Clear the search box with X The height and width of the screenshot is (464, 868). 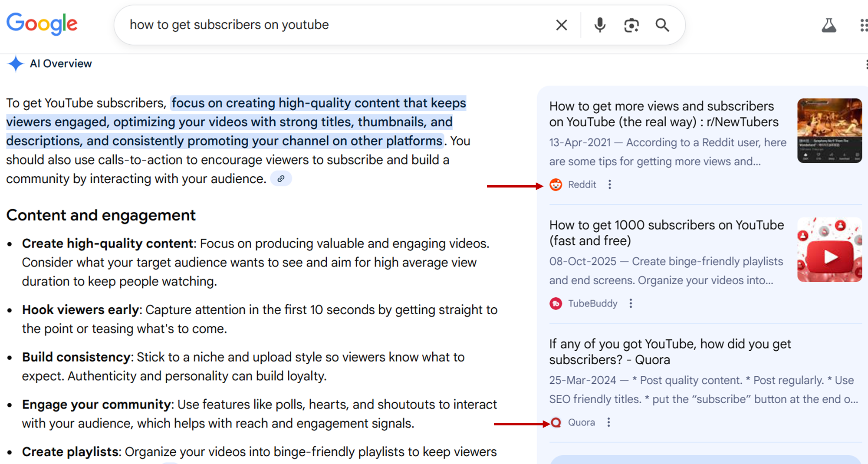(x=562, y=25)
